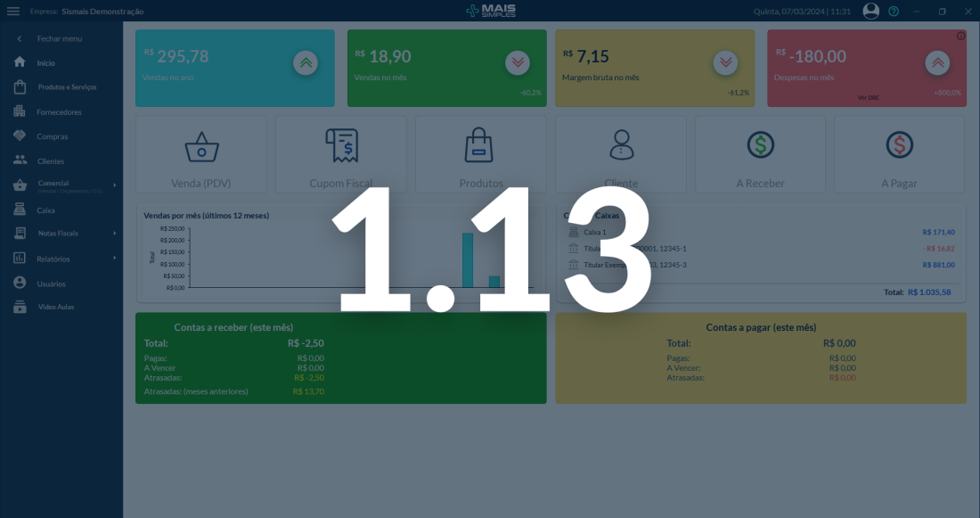Click the negative R$ 16,82 balance
980x518 pixels.
pos(938,249)
